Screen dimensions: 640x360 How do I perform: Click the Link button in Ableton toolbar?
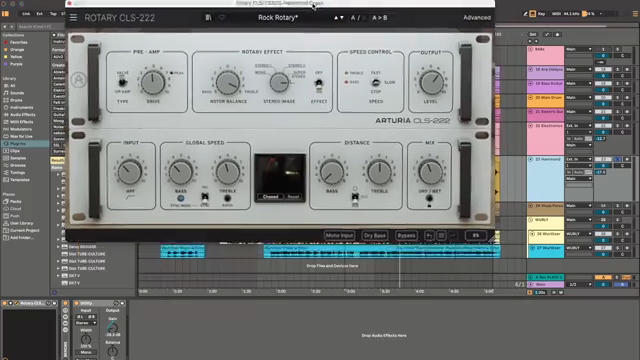[x=26, y=13]
